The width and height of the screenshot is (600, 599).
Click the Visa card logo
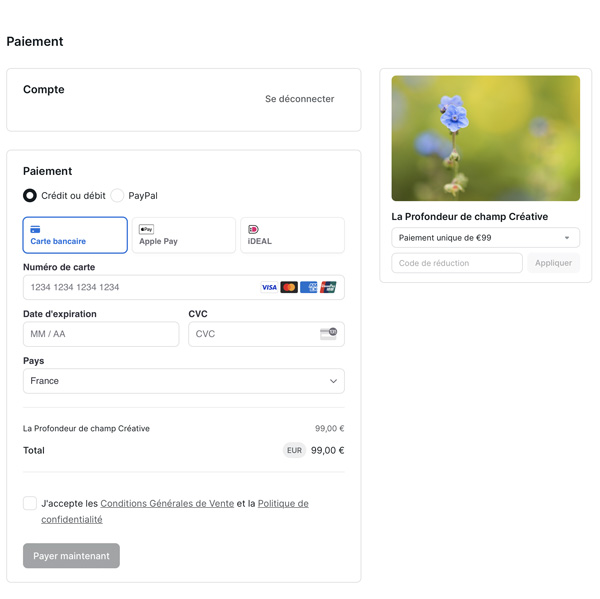(x=269, y=287)
